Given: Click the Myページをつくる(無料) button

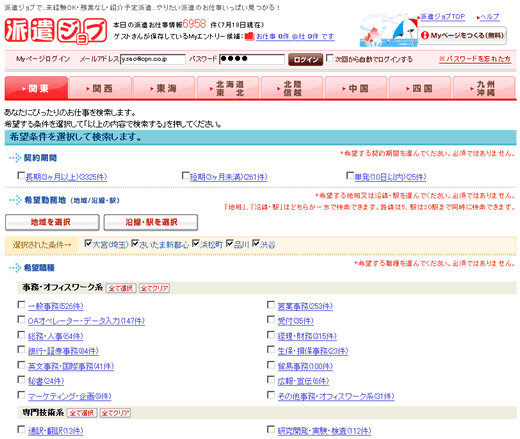Looking at the screenshot, I should coord(463,35).
